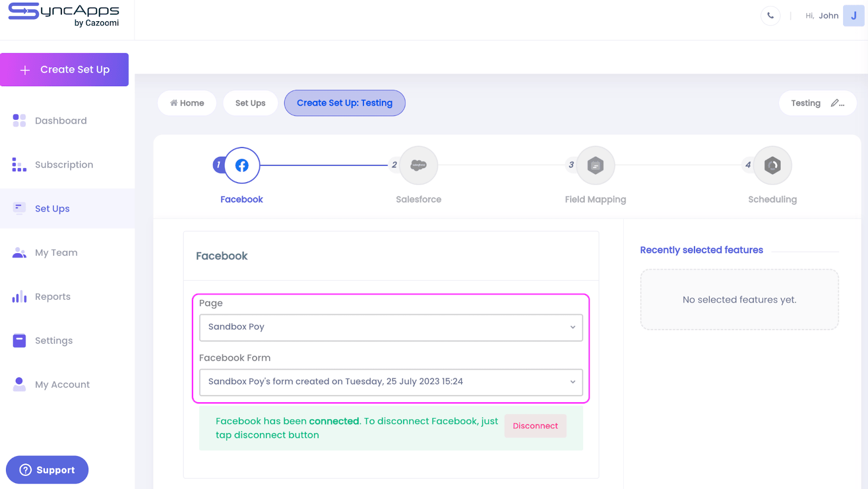Click the My Team people icon

point(20,252)
